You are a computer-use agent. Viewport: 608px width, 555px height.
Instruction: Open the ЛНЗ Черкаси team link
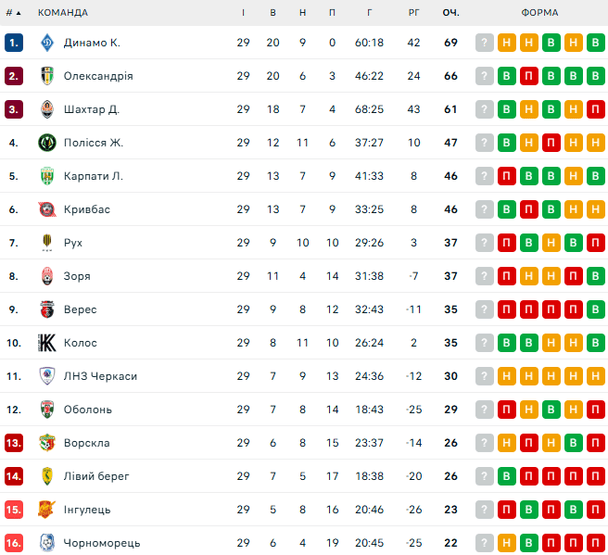point(100,376)
